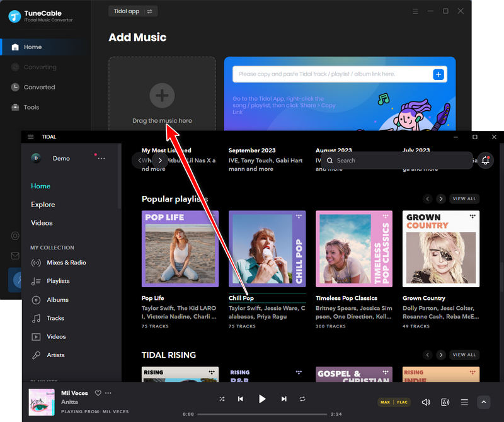This screenshot has height=422, width=504.
Task: Open Demo profile options (three dots)
Action: click(x=101, y=159)
